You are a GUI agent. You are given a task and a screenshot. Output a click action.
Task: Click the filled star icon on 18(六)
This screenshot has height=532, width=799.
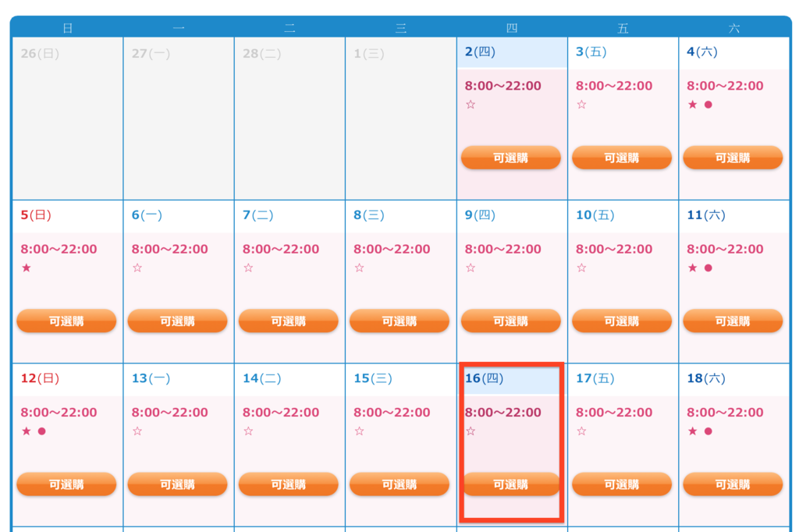point(693,431)
